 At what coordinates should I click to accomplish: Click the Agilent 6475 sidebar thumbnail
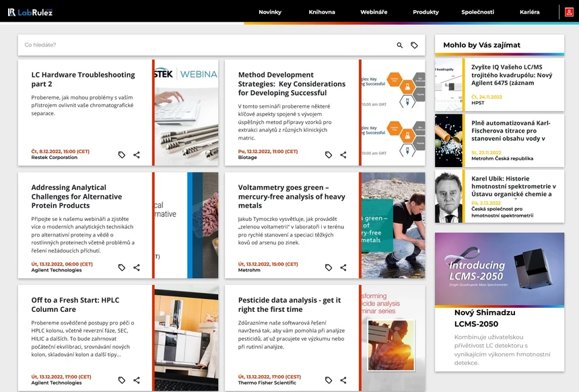point(448,85)
